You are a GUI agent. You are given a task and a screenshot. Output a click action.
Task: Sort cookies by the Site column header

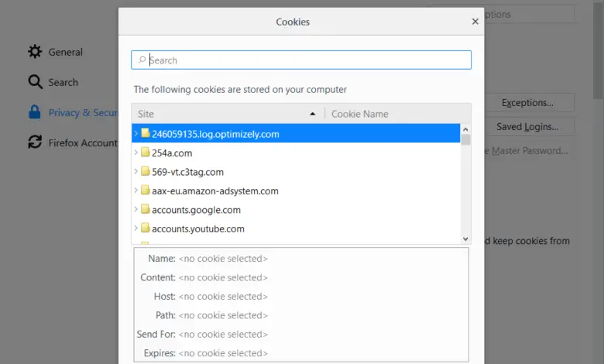click(225, 114)
